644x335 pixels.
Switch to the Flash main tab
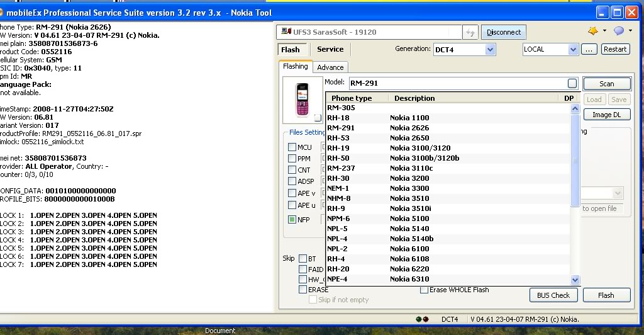coord(291,50)
